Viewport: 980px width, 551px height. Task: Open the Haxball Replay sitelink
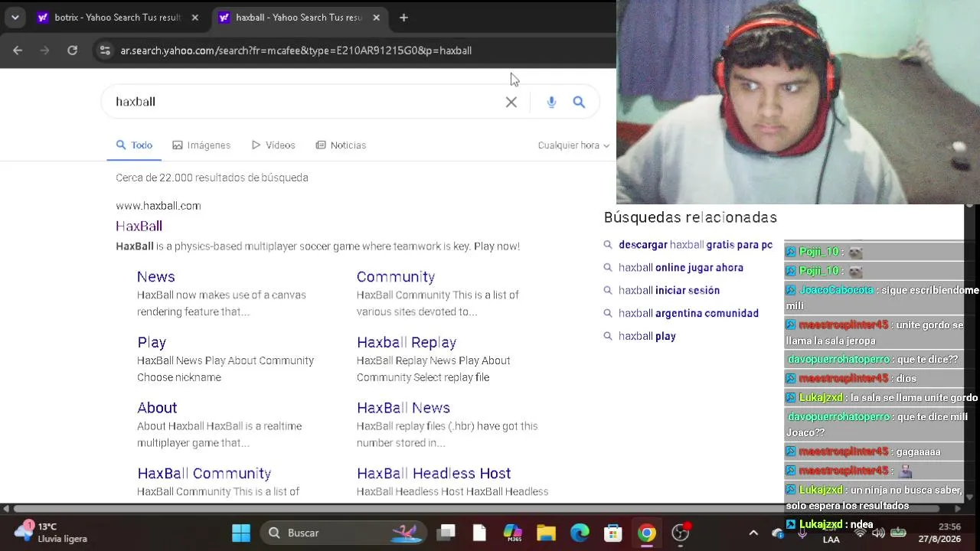[x=407, y=342]
